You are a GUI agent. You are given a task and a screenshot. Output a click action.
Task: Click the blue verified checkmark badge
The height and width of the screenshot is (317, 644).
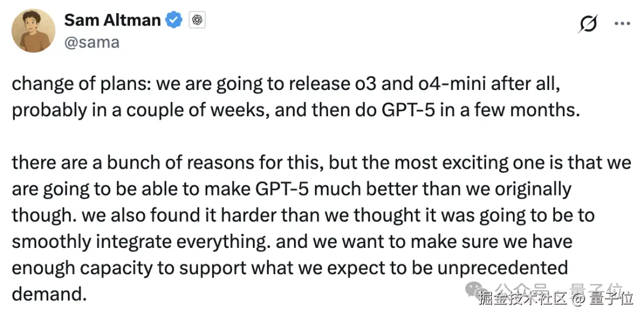coord(174,20)
